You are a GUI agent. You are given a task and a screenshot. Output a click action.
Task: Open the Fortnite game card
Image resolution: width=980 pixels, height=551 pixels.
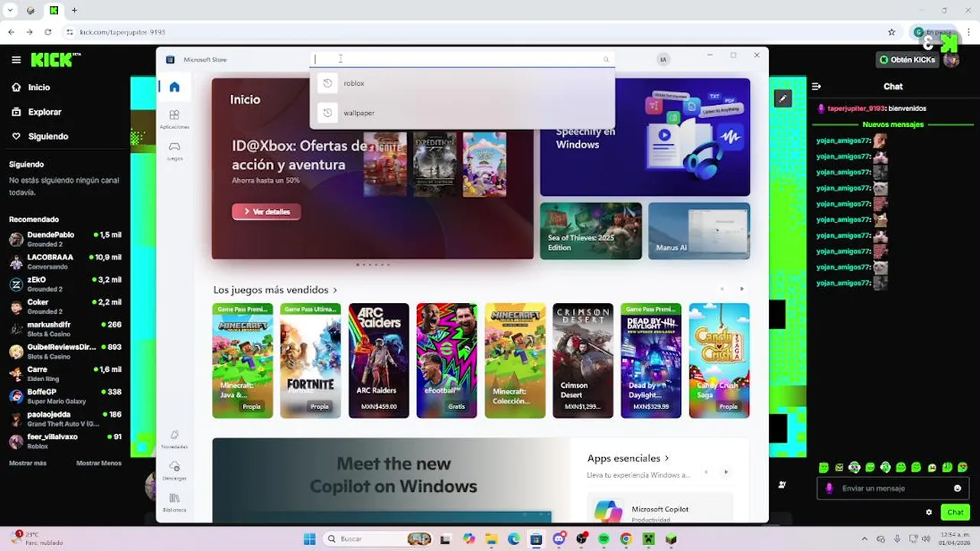pos(311,360)
